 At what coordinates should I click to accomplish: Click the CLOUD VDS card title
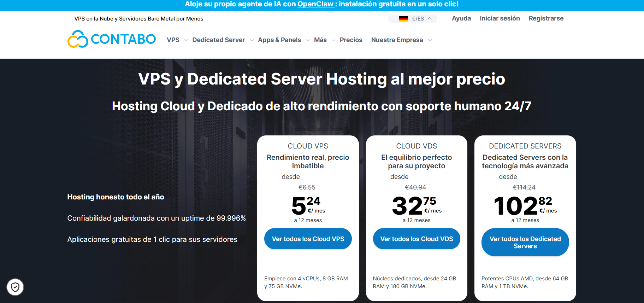pyautogui.click(x=416, y=146)
